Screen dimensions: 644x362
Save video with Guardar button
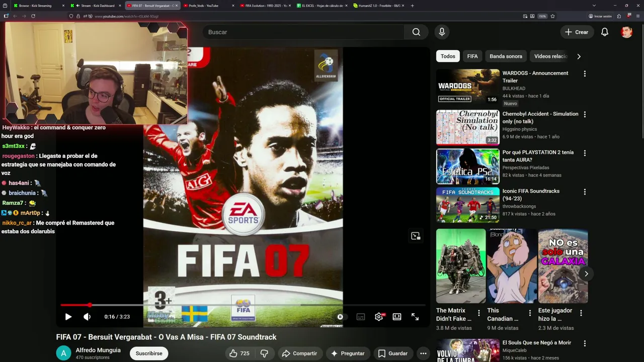click(393, 353)
